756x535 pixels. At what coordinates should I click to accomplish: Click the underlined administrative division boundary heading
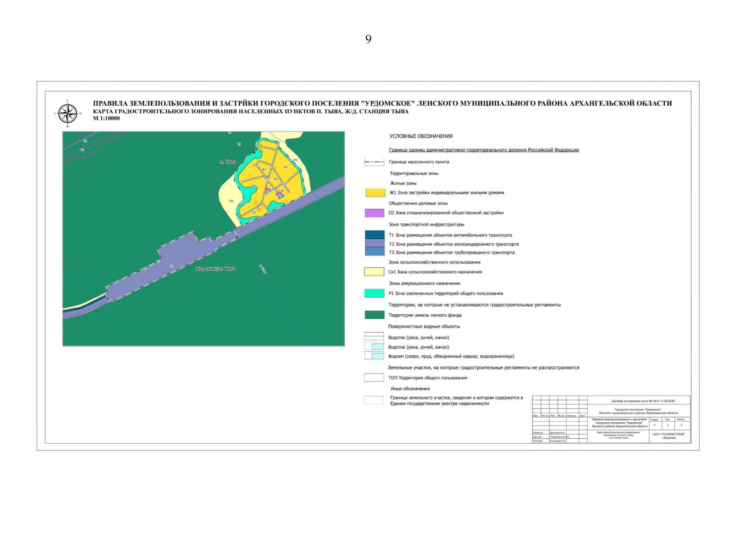pos(484,150)
